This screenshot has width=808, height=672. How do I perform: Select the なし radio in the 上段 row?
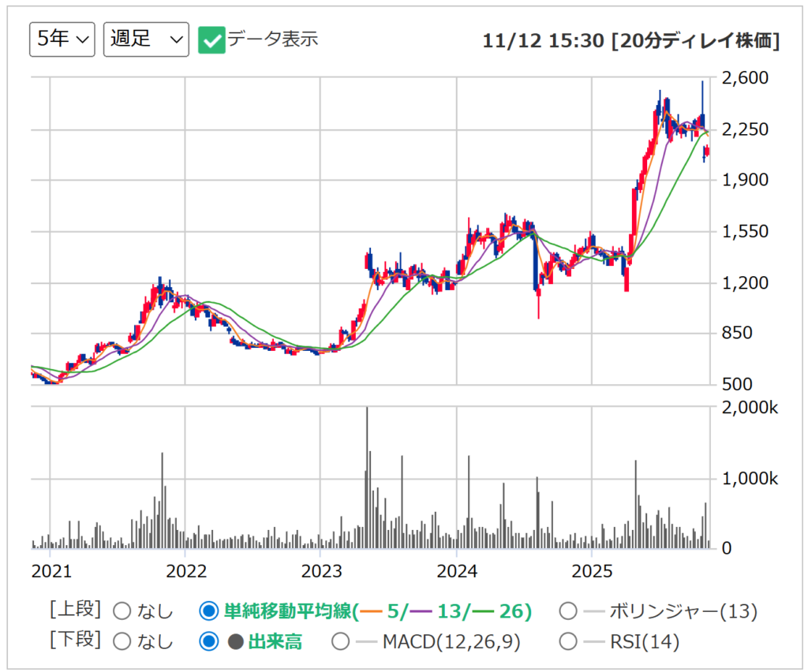tap(122, 610)
